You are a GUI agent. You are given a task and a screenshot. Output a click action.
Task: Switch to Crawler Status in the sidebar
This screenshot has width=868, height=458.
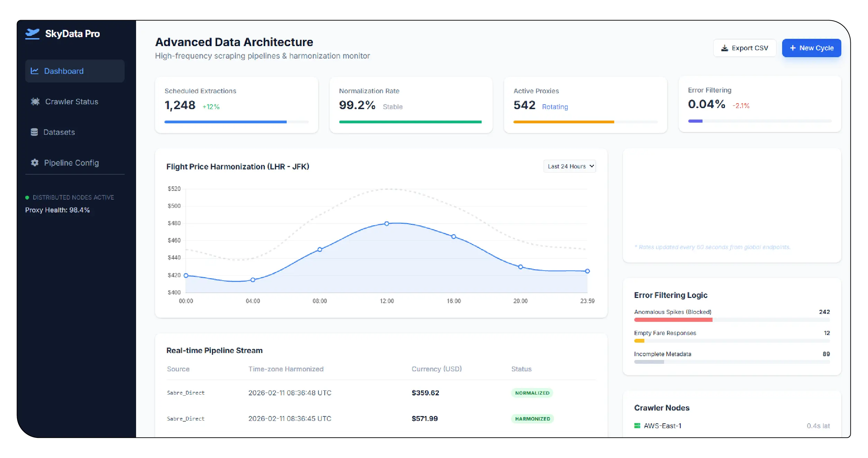(71, 102)
